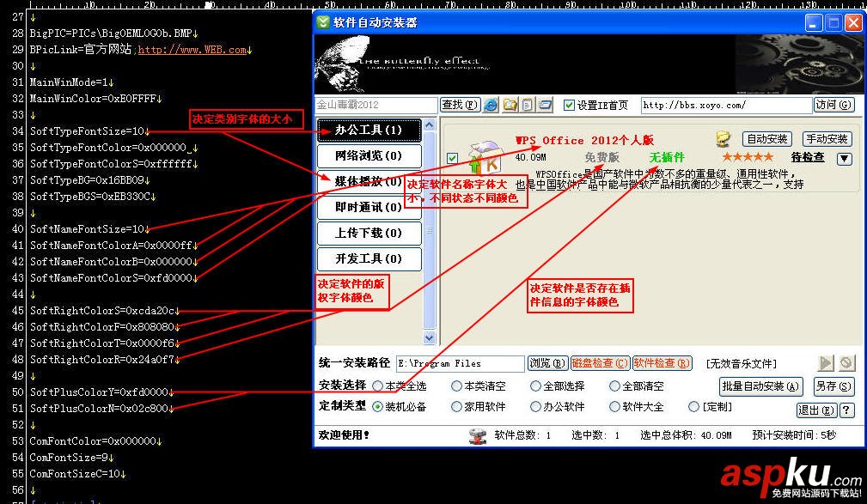Image resolution: width=867 pixels, height=504 pixels.
Task: Click the installer icon in the status bar
Action: (x=478, y=437)
